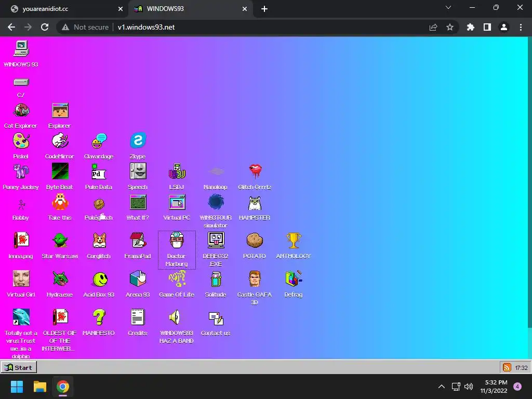Launch HAMPSTER

255,203
